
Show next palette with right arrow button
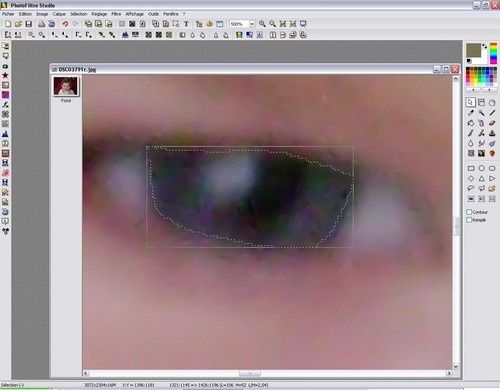(489, 90)
